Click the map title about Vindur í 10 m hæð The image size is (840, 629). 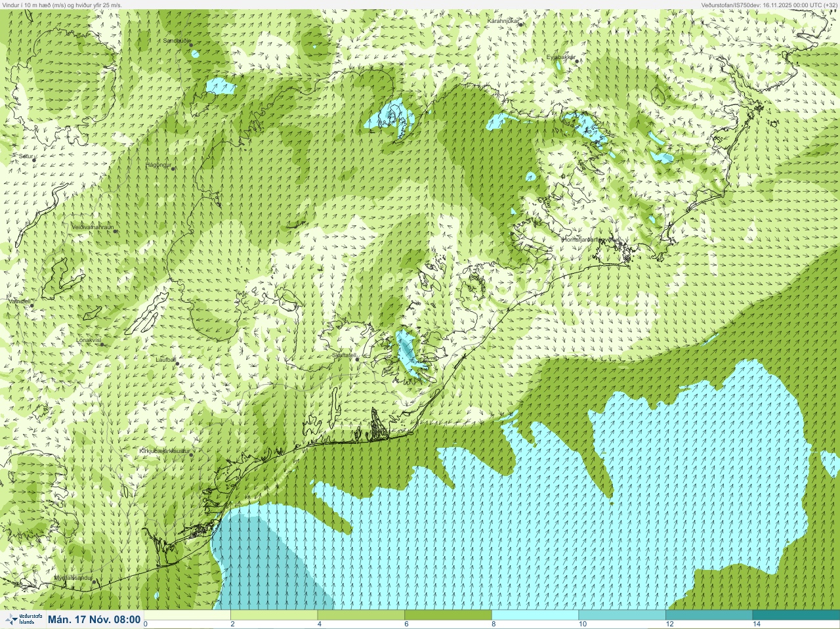pyautogui.click(x=62, y=5)
